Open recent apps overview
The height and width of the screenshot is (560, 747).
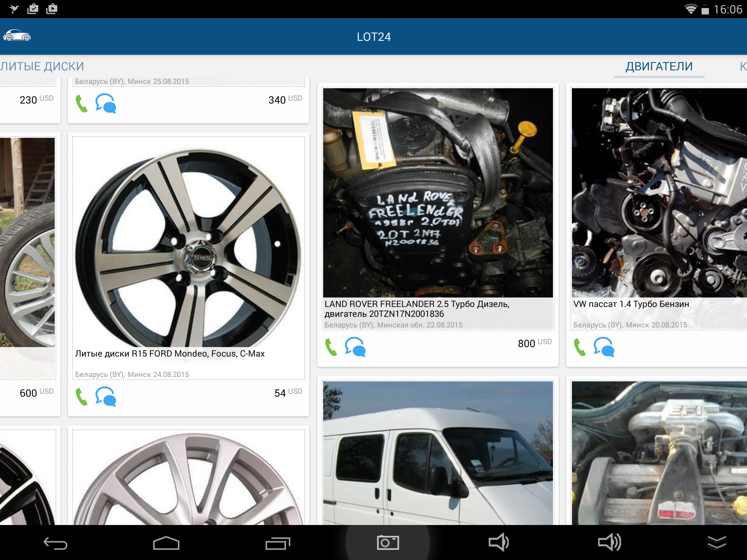click(x=278, y=543)
